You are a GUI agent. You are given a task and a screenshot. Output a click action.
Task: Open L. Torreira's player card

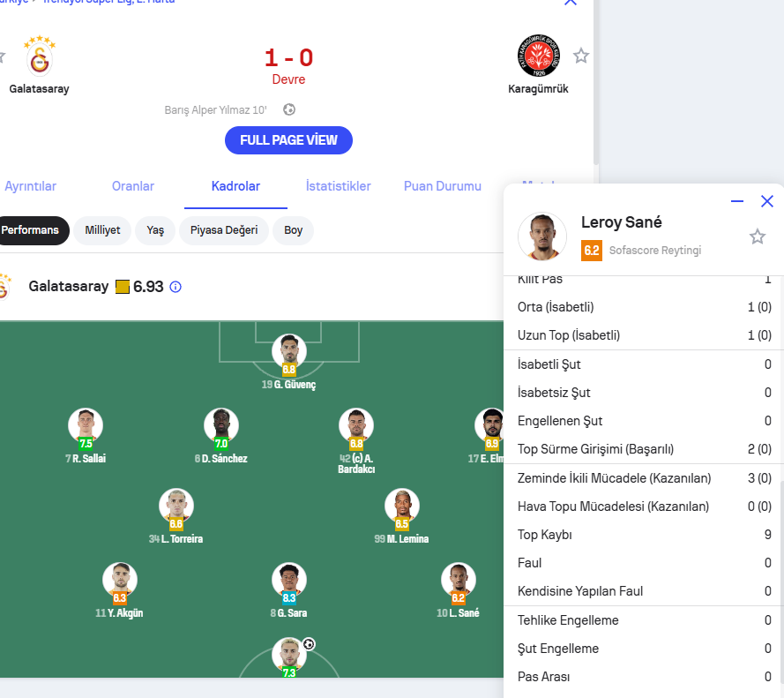pyautogui.click(x=176, y=507)
